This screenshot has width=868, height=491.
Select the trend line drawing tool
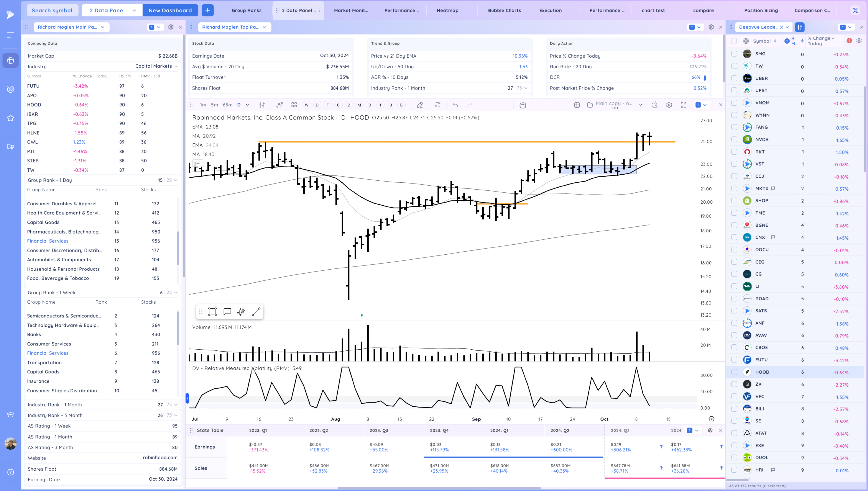(256, 312)
